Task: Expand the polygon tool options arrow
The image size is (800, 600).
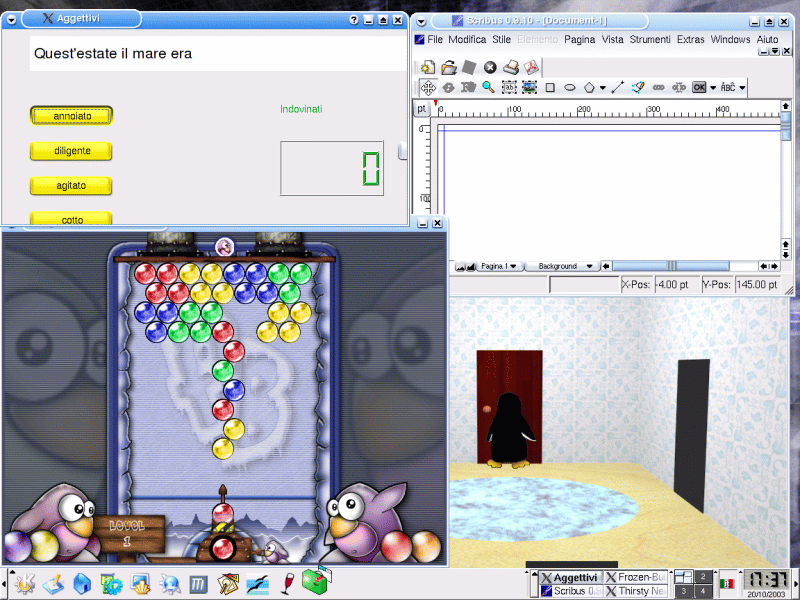Action: [x=603, y=88]
